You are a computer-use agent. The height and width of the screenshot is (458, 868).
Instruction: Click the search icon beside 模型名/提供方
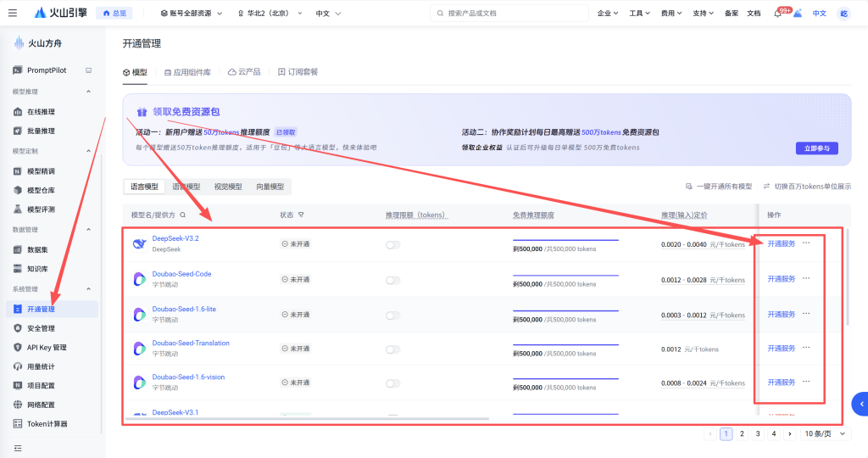[x=182, y=215]
